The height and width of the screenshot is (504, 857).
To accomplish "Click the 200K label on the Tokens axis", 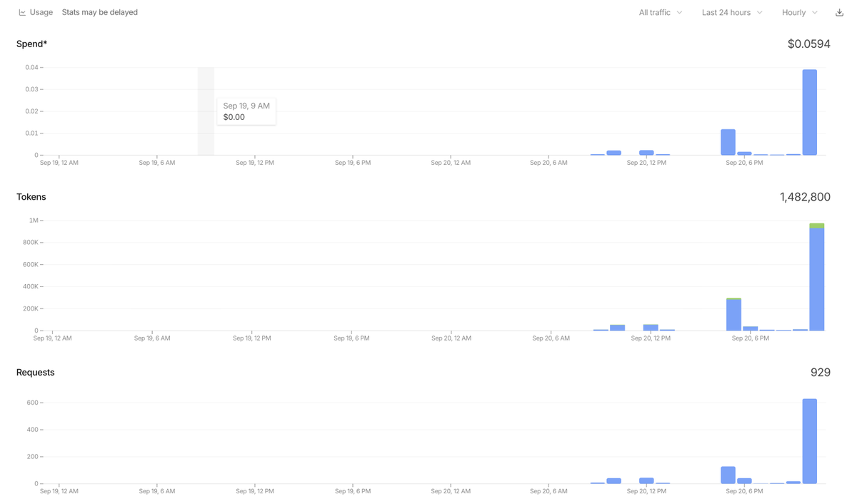I will point(30,309).
